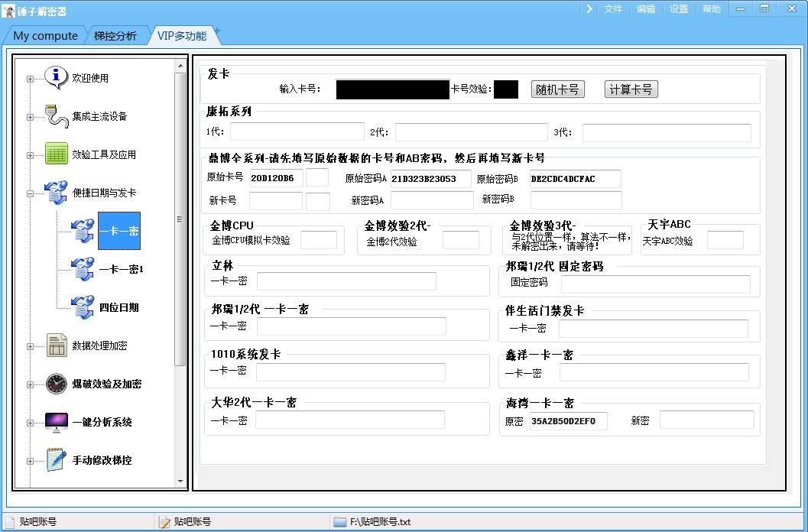Click the 新密码B field
Image resolution: width=808 pixels, height=532 pixels.
click(576, 200)
